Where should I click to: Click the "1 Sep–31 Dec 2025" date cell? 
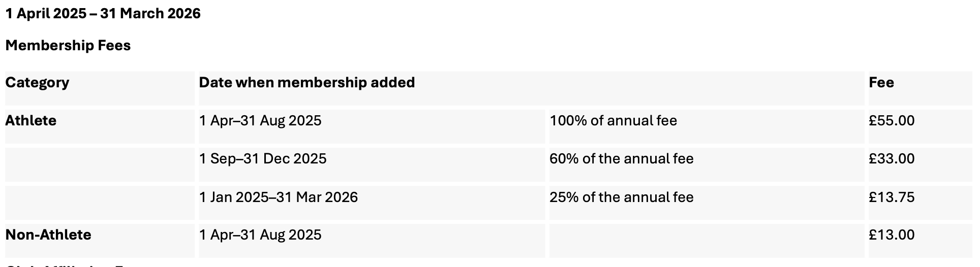click(x=263, y=159)
